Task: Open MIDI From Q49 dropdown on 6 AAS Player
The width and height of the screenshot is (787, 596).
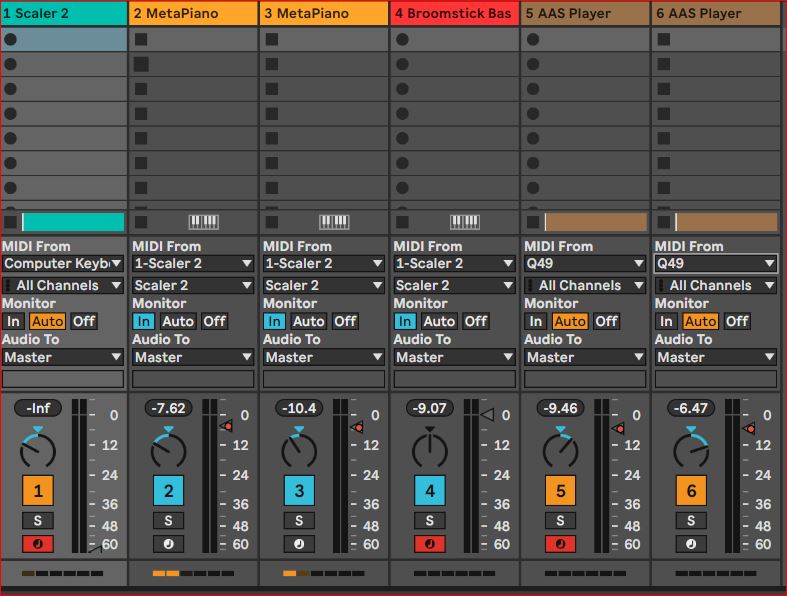Action: click(x=715, y=264)
